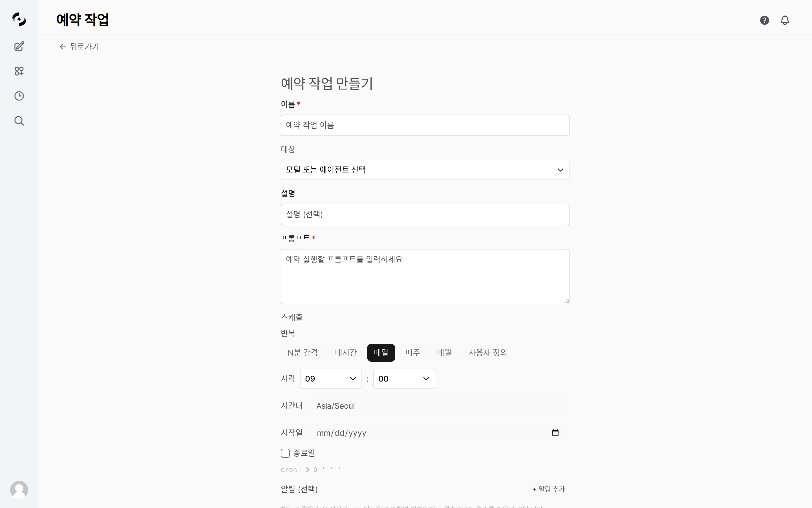The image size is (812, 508).
Task: Select the 사용자 정의 repeat option
Action: click(x=488, y=353)
